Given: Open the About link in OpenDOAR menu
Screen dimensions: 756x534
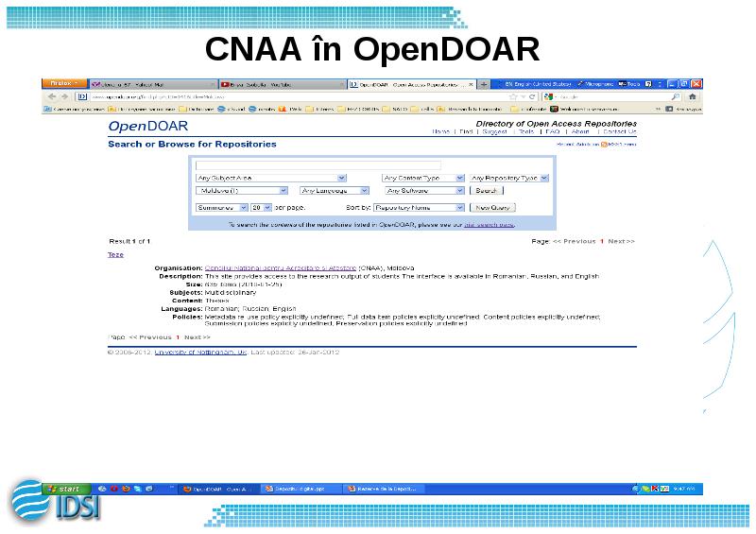Looking at the screenshot, I should coord(580,131).
